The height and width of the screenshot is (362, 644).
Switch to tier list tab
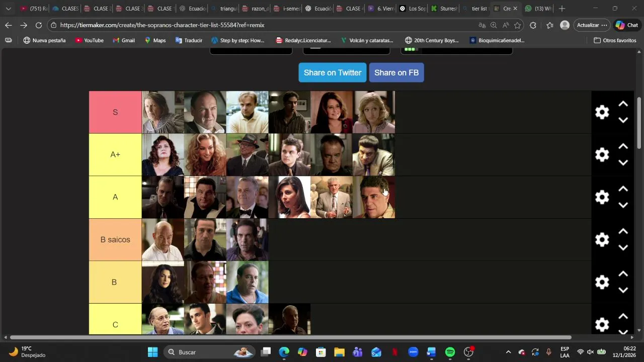click(x=475, y=9)
